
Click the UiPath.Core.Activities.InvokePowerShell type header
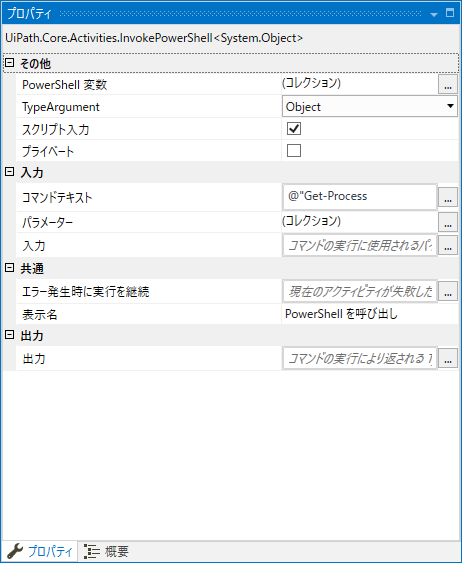[154, 38]
